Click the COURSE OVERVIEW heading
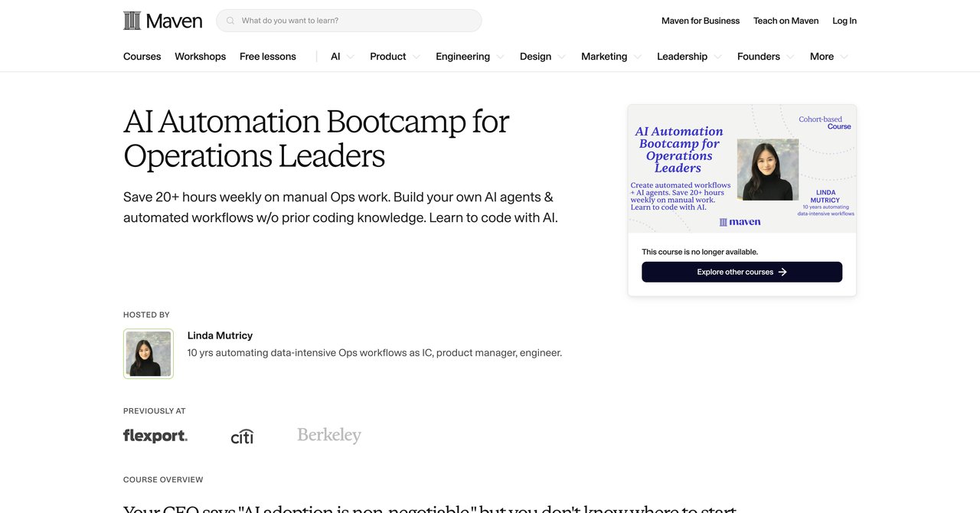 coord(163,480)
